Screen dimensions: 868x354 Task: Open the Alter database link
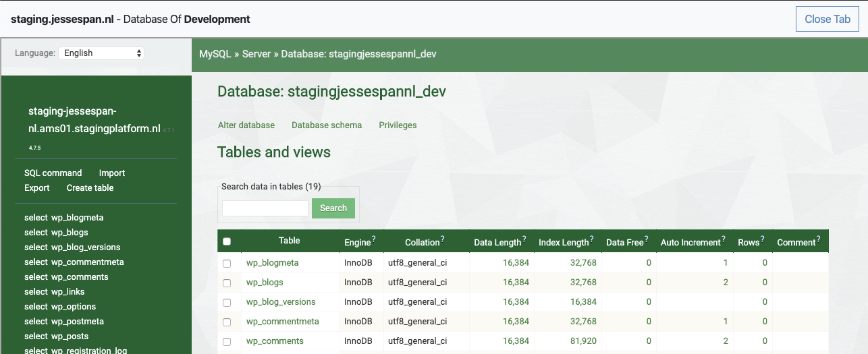coord(246,125)
